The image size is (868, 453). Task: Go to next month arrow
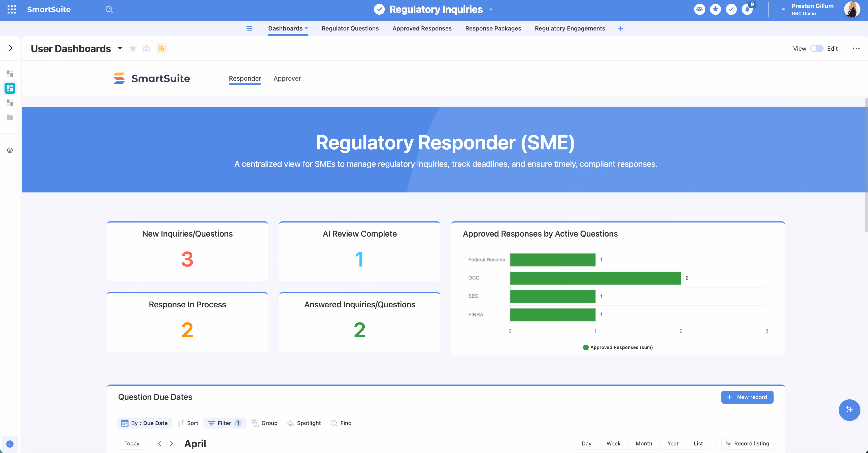tap(172, 444)
